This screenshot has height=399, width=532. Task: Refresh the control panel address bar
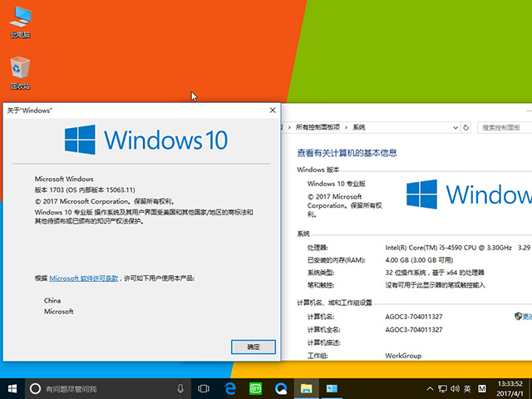tap(472, 127)
